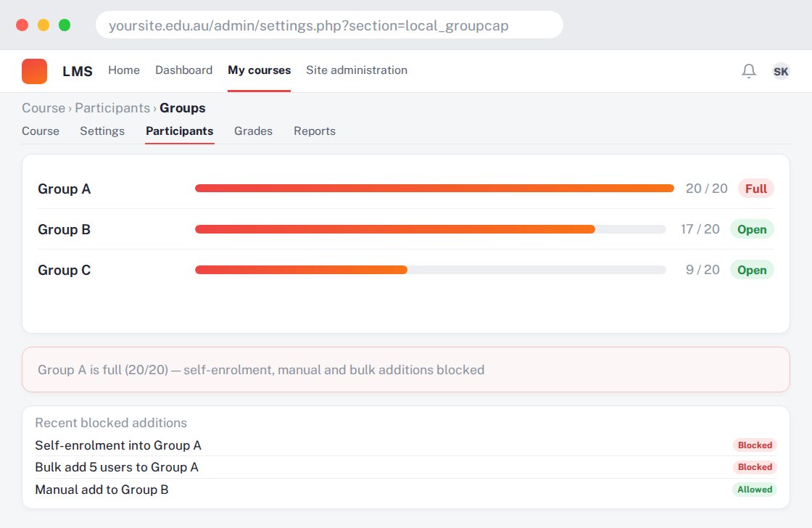The height and width of the screenshot is (528, 812).
Task: Click the yellow minimize window dot
Action: tap(43, 25)
